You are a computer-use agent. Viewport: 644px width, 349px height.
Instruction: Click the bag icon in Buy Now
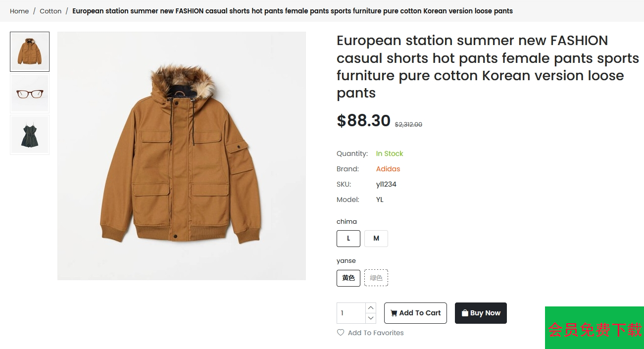[x=465, y=313]
